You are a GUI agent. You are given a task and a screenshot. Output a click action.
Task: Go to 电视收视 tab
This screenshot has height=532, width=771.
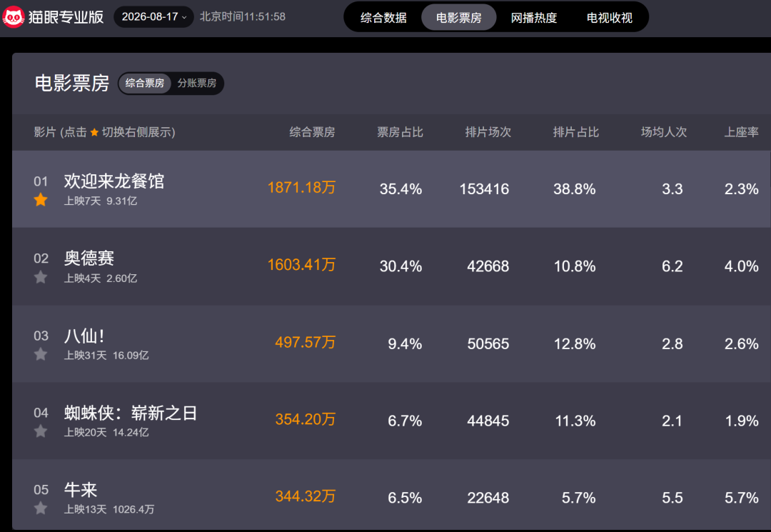click(x=609, y=18)
